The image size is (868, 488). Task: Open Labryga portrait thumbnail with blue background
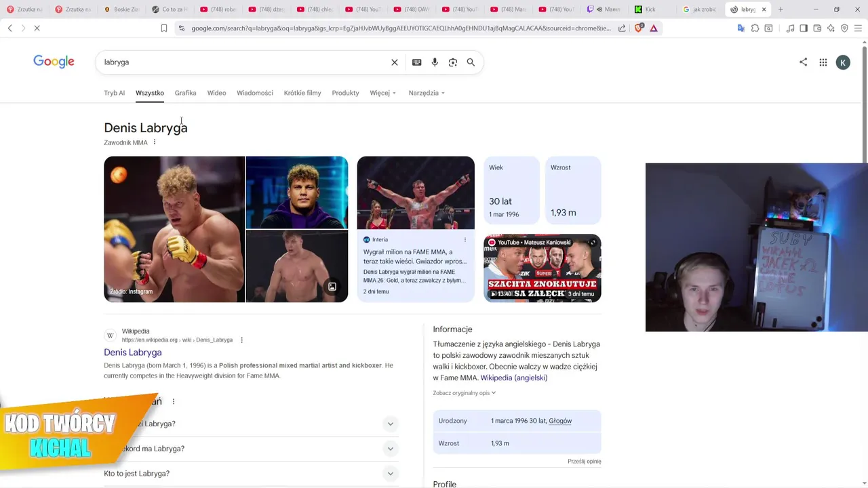[297, 192]
